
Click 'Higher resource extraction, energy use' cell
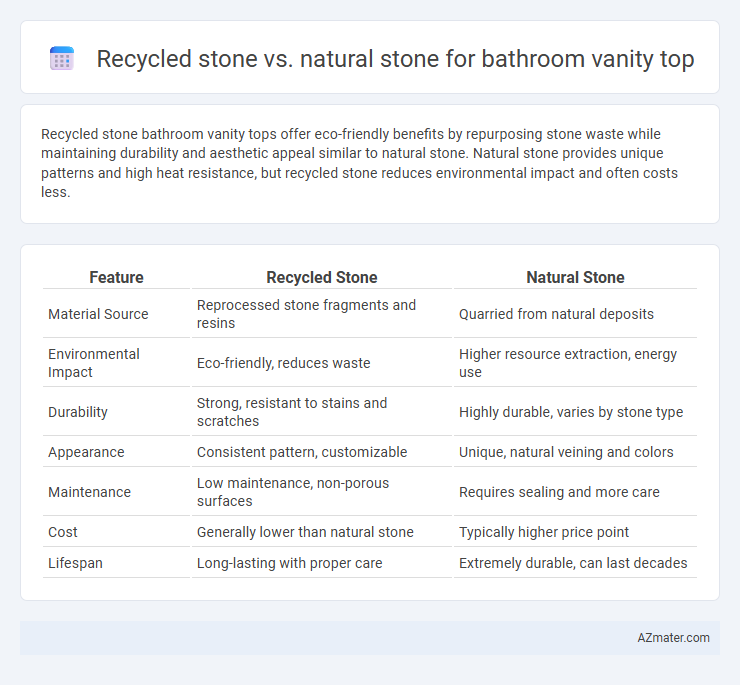575,363
